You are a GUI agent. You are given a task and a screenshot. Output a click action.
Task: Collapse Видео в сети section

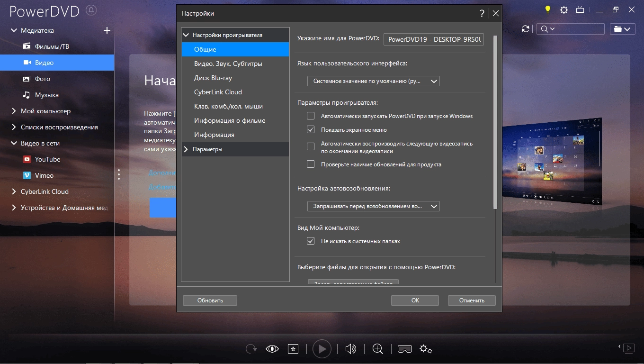pyautogui.click(x=14, y=143)
